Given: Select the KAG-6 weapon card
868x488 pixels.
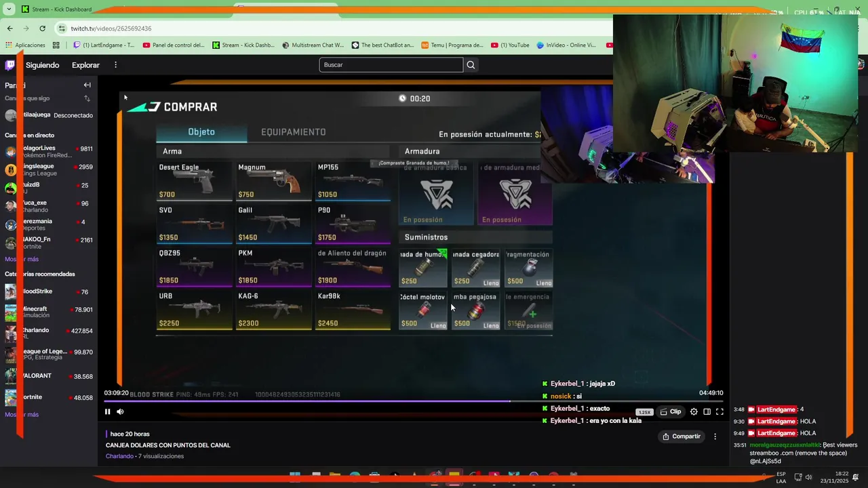Looking at the screenshot, I should pos(273,310).
